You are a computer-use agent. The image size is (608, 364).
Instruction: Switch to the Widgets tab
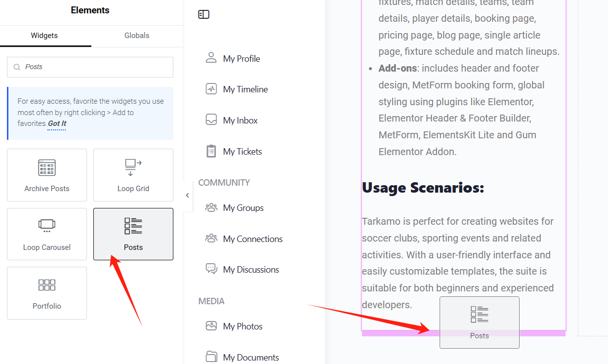pos(44,35)
